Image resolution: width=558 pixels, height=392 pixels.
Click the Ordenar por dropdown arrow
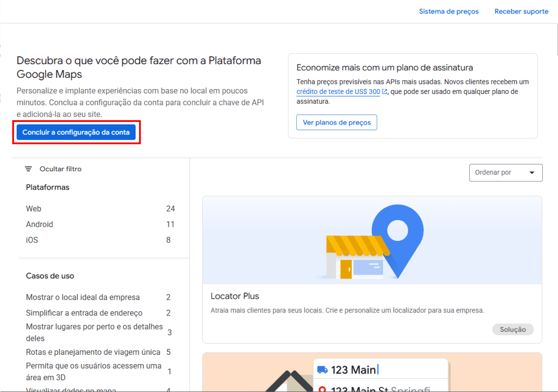pyautogui.click(x=532, y=173)
